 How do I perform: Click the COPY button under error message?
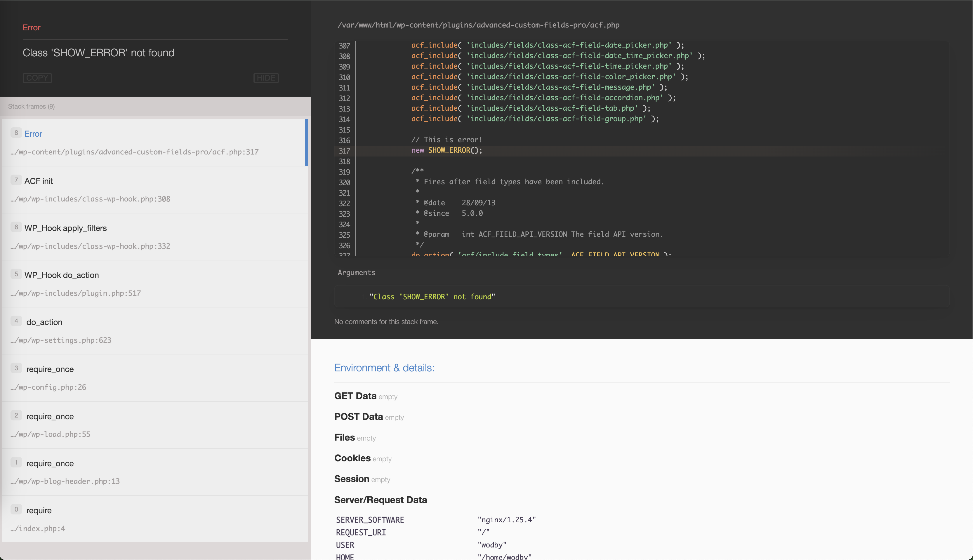37,78
